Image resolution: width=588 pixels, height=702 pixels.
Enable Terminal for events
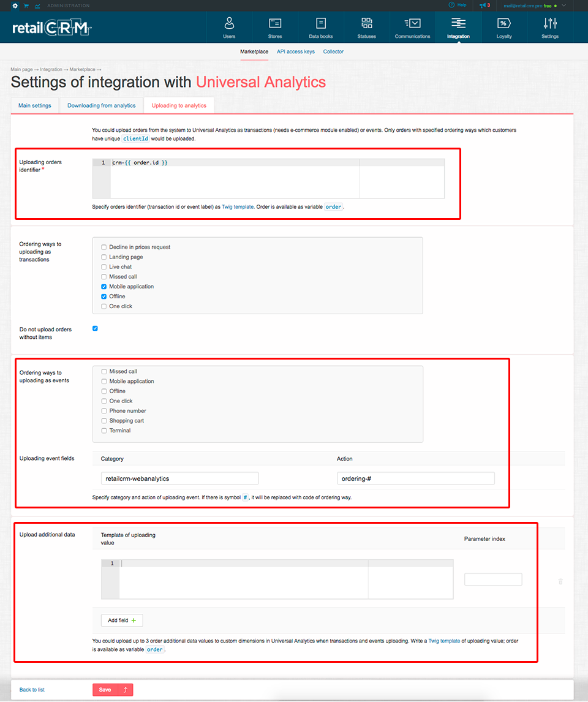[x=104, y=431]
